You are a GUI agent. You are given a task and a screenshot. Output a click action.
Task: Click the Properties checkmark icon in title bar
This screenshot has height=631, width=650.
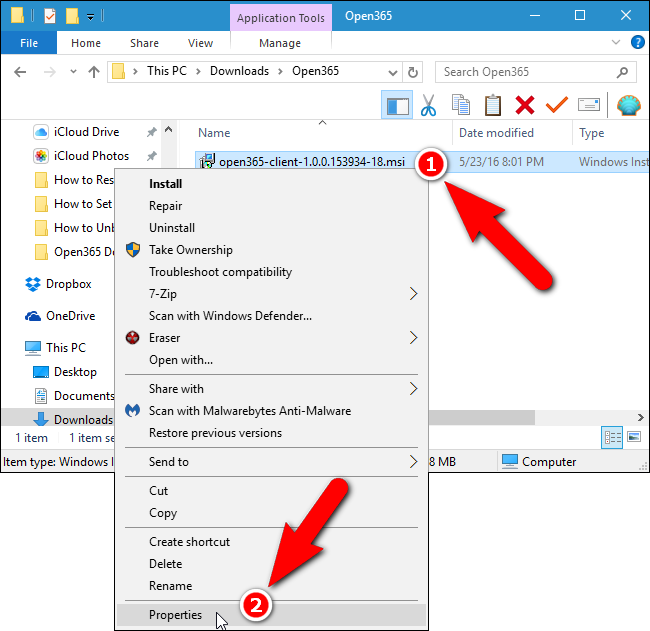50,16
